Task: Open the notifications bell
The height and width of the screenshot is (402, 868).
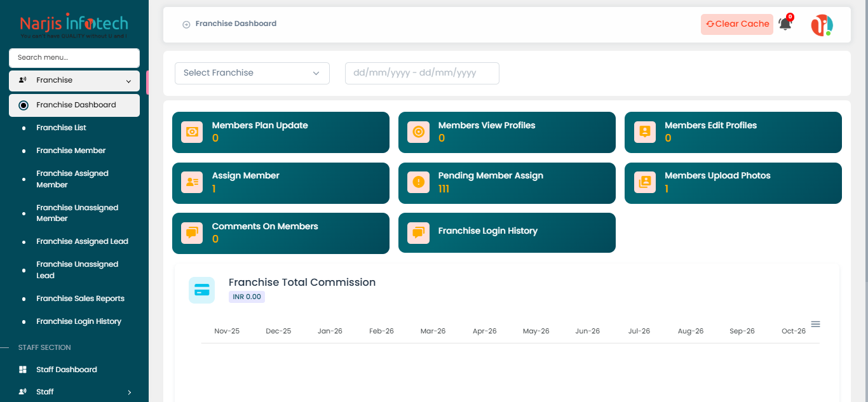Action: click(785, 24)
